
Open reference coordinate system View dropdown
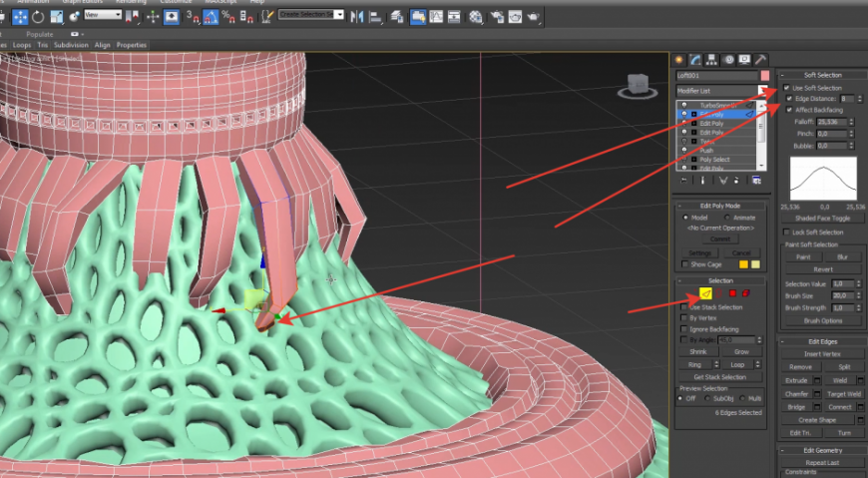pos(103,15)
